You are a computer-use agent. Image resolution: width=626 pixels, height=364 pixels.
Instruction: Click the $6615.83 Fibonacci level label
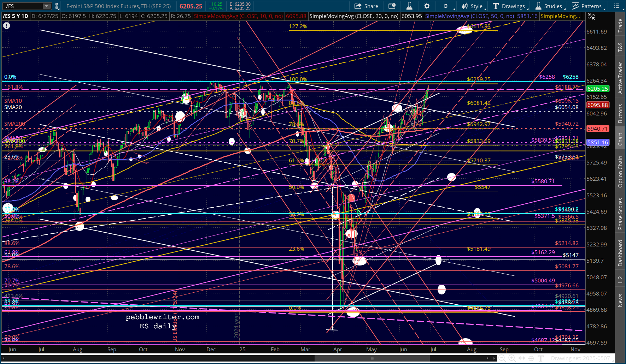(479, 26)
